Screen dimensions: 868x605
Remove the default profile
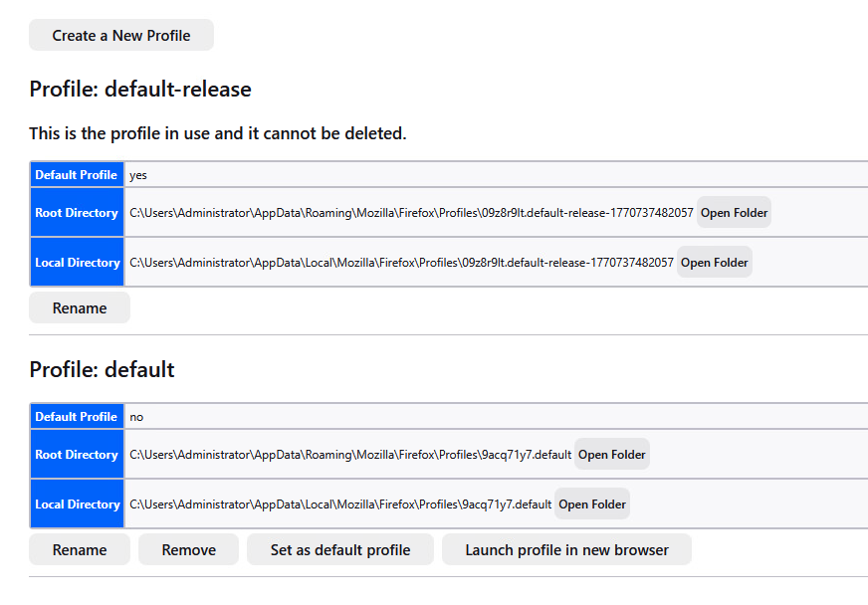188,550
